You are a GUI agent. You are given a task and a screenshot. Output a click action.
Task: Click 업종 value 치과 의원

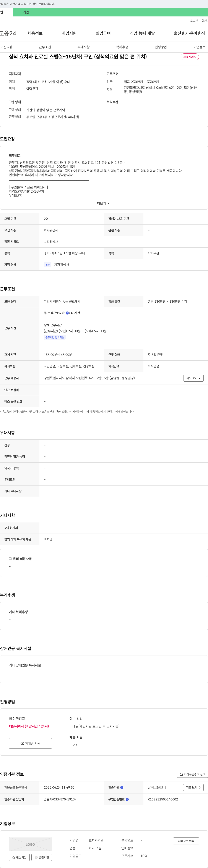pos(95,848)
